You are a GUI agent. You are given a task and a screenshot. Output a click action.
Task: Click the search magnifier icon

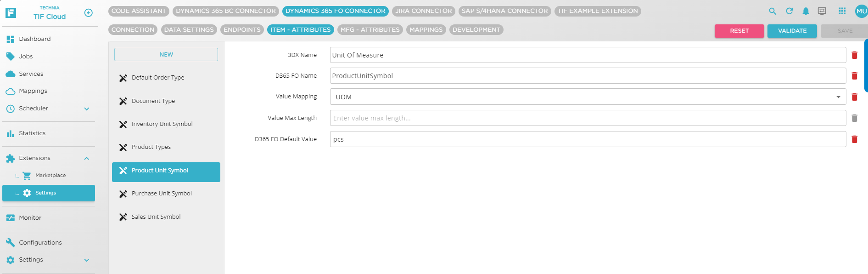click(773, 11)
